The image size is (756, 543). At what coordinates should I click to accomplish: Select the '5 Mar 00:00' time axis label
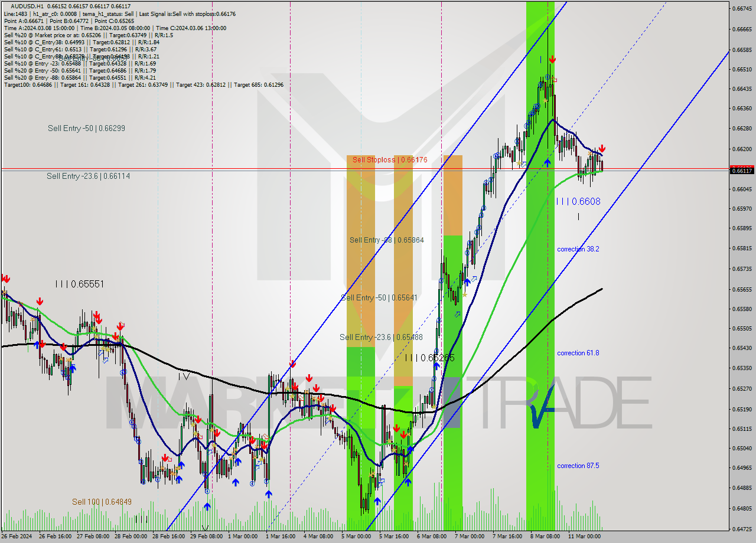click(x=356, y=537)
